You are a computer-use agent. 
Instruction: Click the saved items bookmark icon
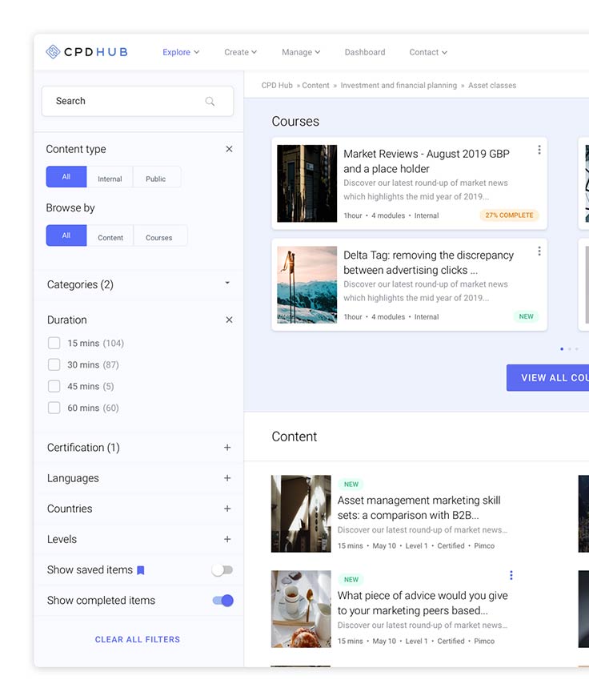[141, 570]
